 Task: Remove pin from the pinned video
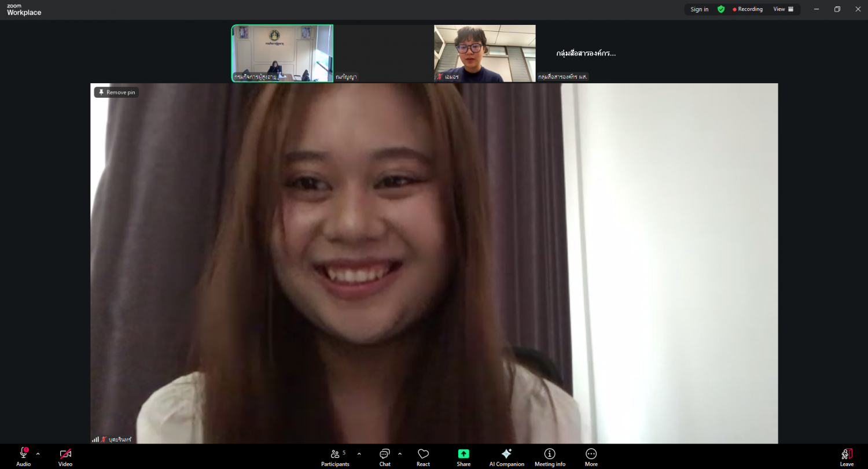coord(116,93)
